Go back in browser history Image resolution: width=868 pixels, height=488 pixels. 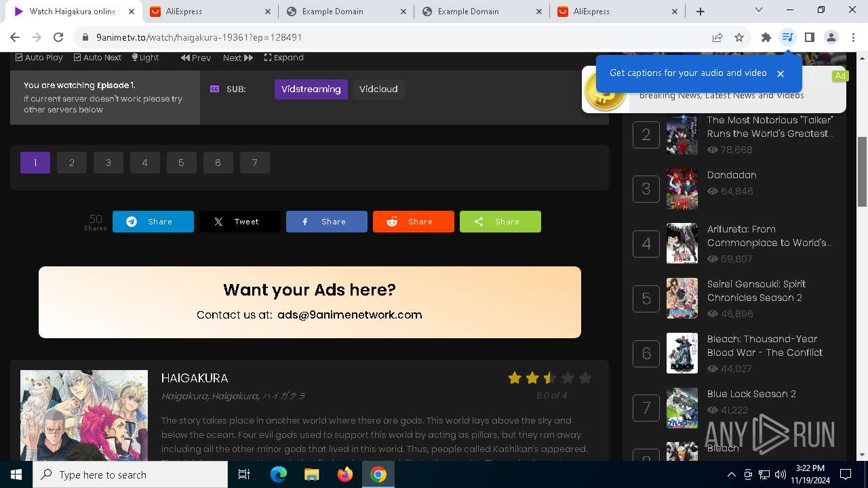coord(15,38)
